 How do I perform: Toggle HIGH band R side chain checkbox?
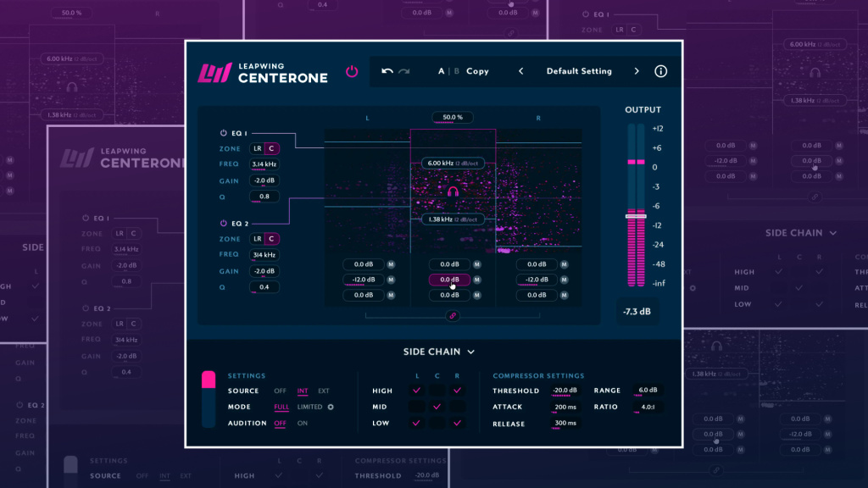457,391
